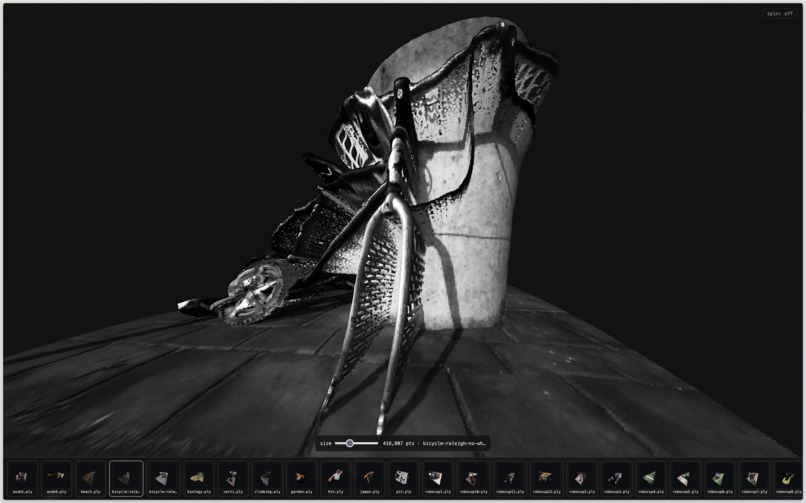Image resolution: width=806 pixels, height=503 pixels.
Task: Open the climbing.ply thumbnail
Action: coord(267,478)
